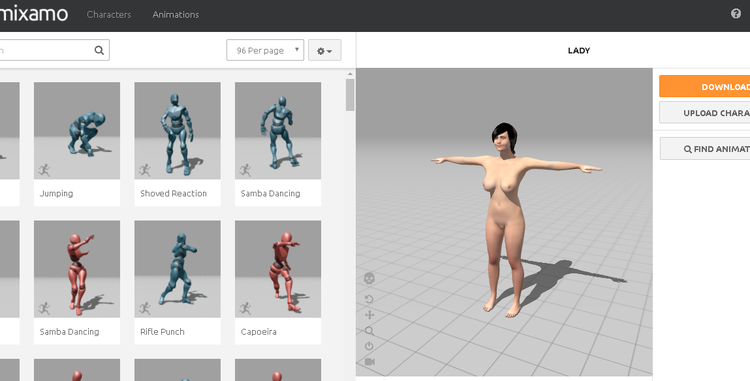Image resolution: width=750 pixels, height=381 pixels.
Task: Click the scrollbar up arrow
Action: click(x=350, y=74)
